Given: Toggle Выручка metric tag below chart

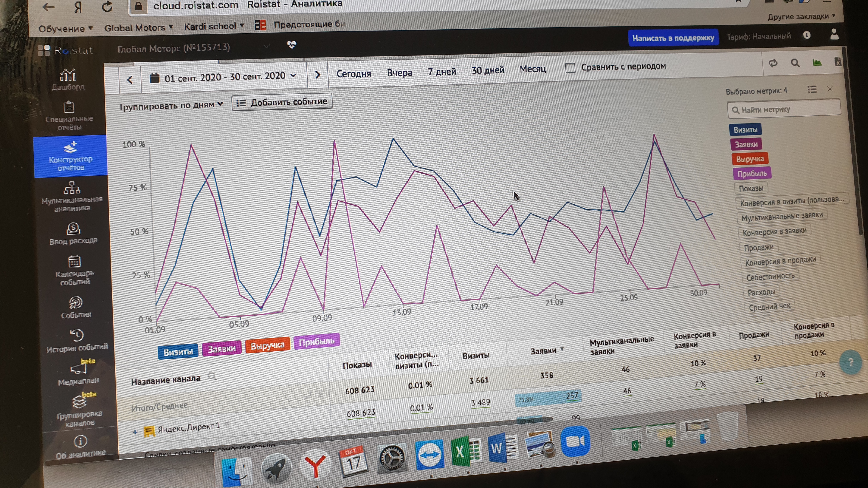Looking at the screenshot, I should pyautogui.click(x=267, y=345).
